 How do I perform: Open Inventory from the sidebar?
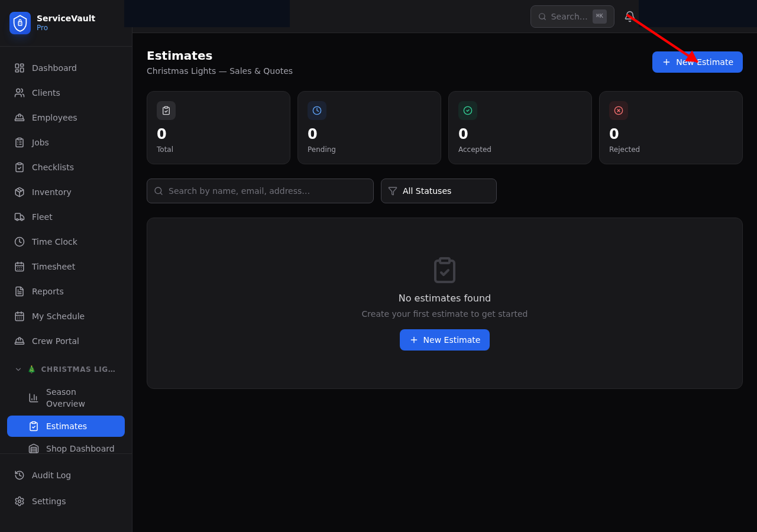coord(51,192)
